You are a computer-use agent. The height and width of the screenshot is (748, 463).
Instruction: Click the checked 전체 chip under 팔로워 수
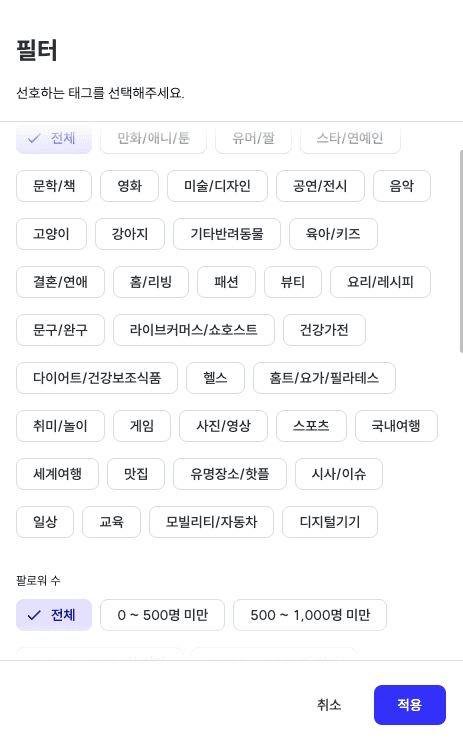pyautogui.click(x=54, y=615)
